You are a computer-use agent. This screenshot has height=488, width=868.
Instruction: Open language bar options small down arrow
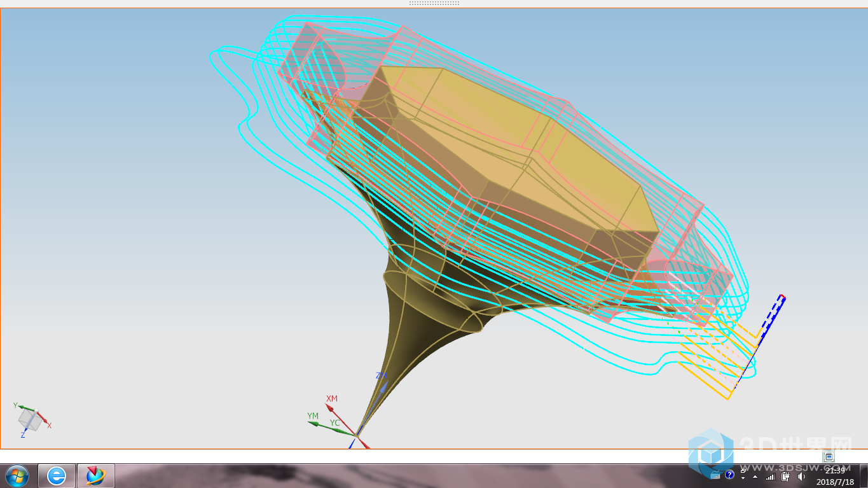point(743,478)
